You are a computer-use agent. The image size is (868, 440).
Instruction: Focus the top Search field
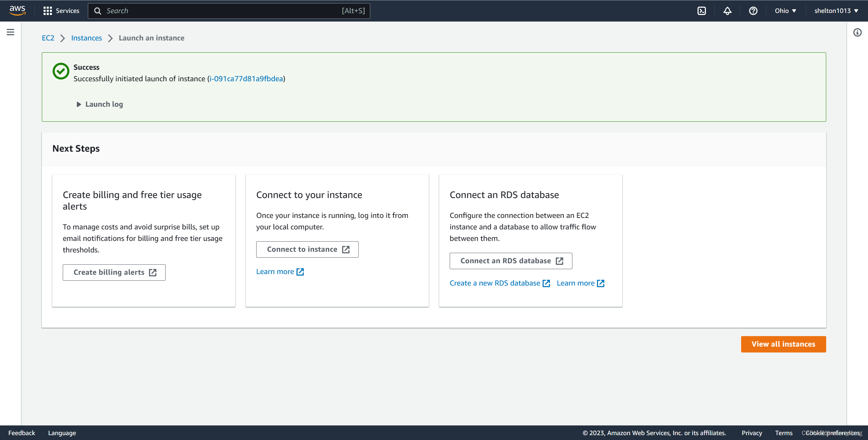229,11
